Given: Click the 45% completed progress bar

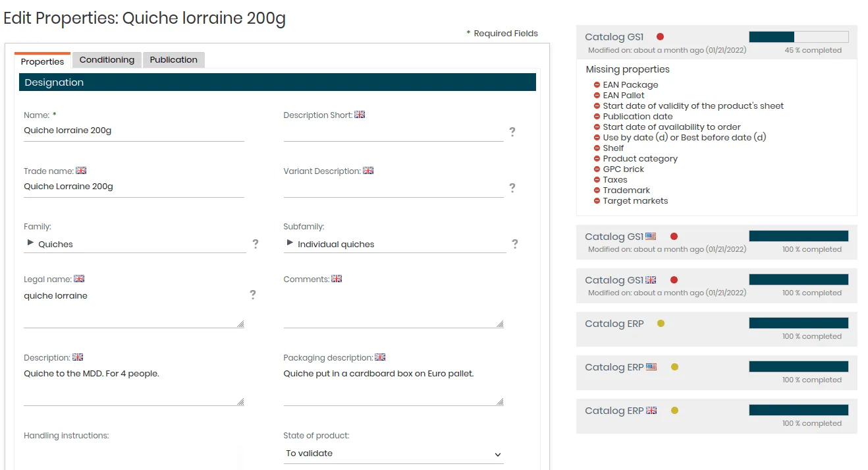Looking at the screenshot, I should tap(799, 37).
